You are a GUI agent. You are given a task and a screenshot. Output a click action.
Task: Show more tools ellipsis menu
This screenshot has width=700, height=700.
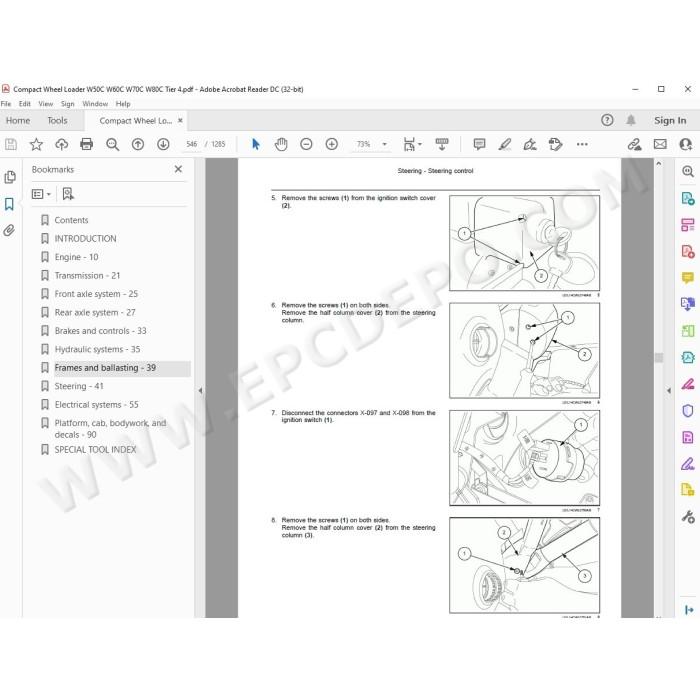[582, 144]
